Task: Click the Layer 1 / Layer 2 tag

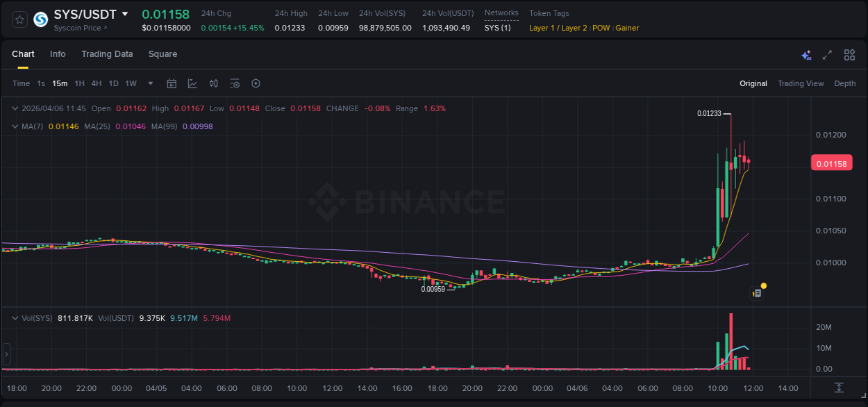Action: pos(558,28)
